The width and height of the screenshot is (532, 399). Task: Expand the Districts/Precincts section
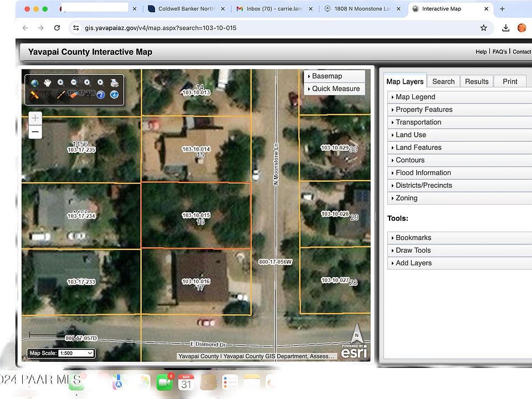tap(459, 185)
